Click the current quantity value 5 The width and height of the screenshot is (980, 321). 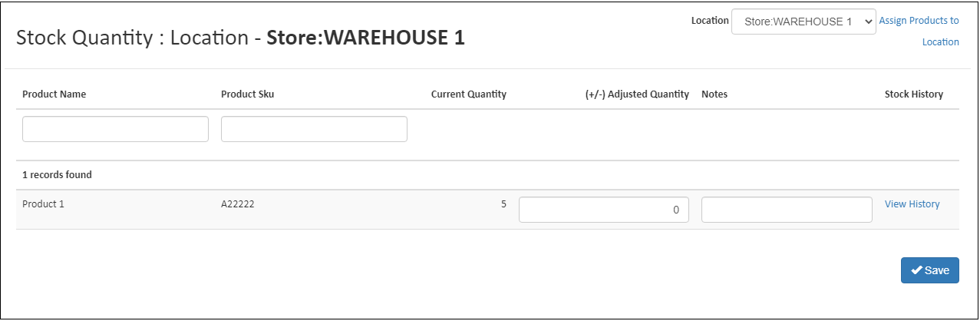(503, 204)
